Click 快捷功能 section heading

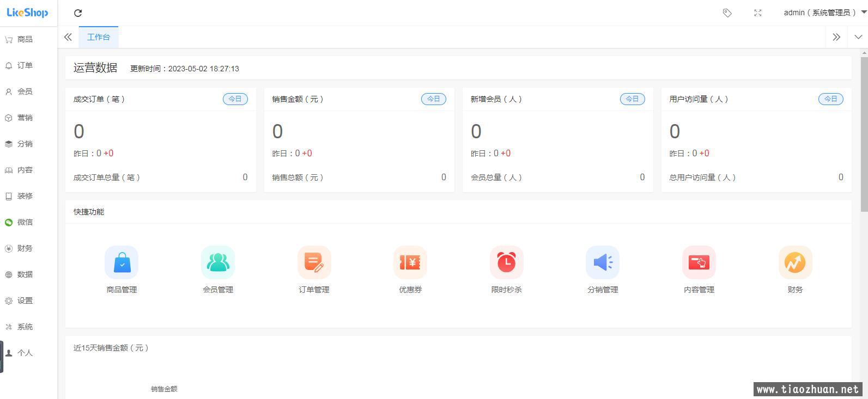tap(89, 212)
